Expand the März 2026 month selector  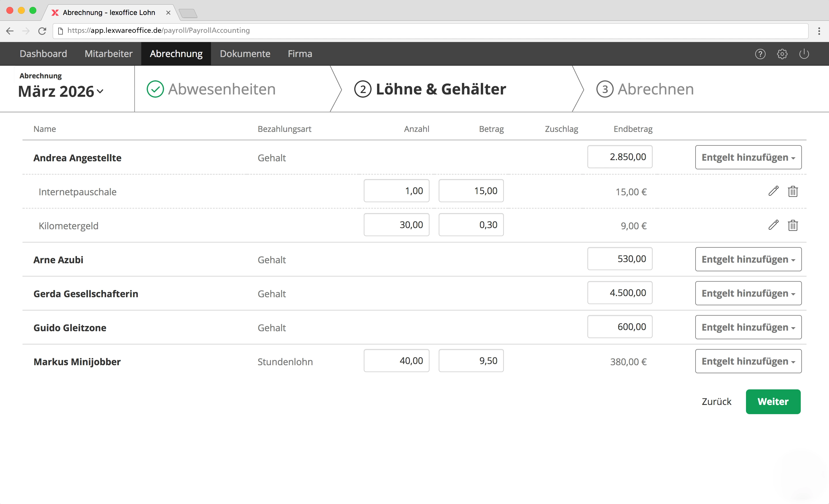[x=61, y=92]
